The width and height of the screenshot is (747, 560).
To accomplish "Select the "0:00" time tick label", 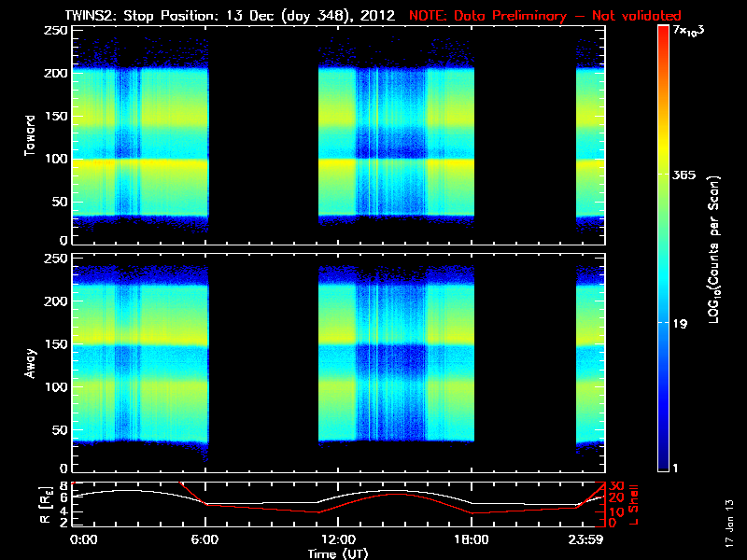I will click(83, 539).
